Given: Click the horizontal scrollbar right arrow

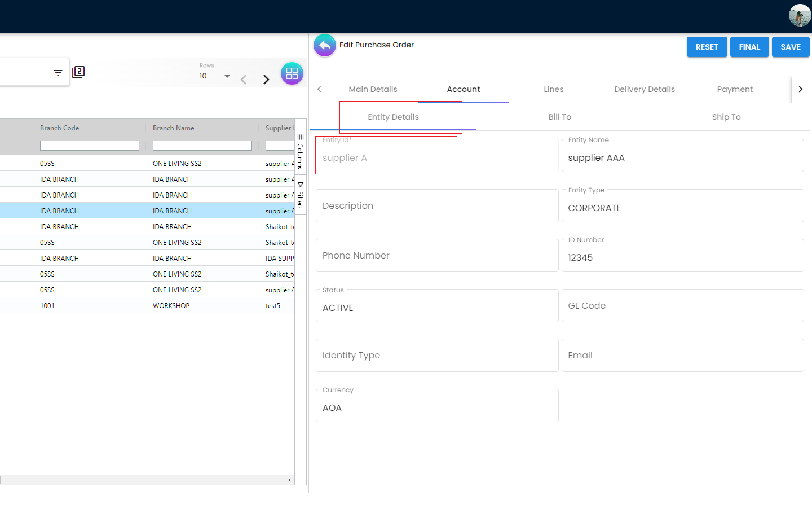Looking at the screenshot, I should tap(290, 480).
